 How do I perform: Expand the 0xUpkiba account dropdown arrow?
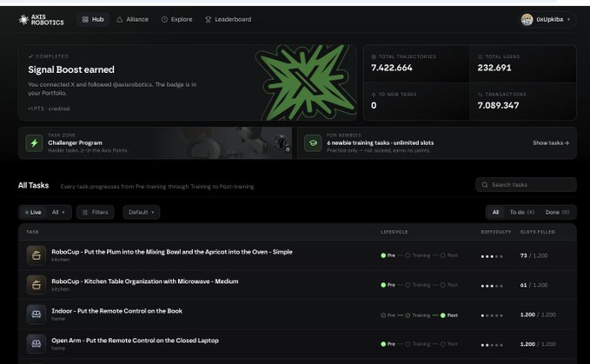coord(568,20)
